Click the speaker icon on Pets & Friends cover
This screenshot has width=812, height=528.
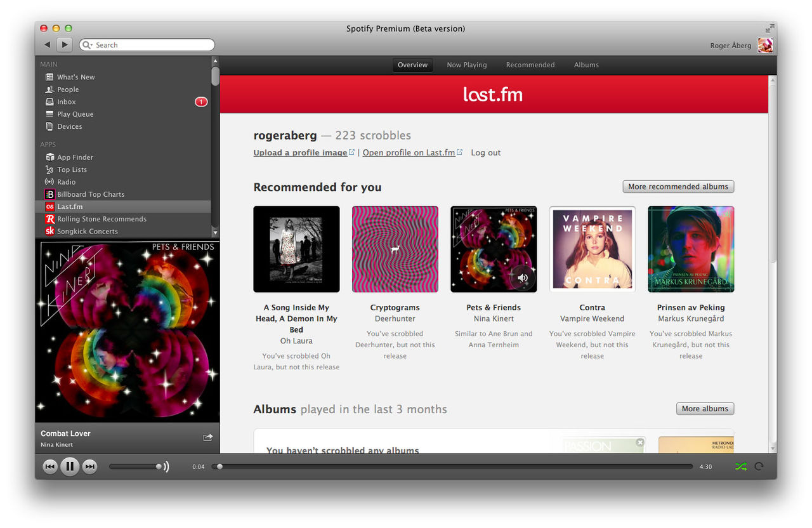coord(523,278)
